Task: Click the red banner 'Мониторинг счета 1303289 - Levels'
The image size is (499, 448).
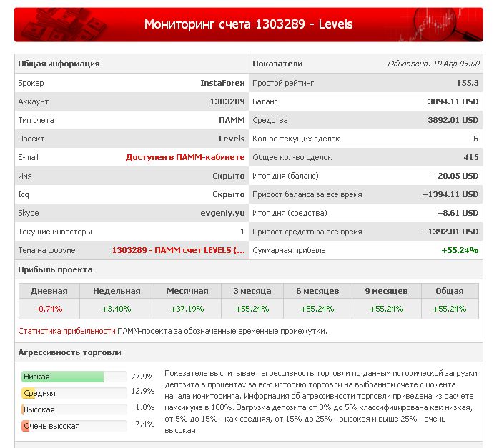Action: coord(249,24)
